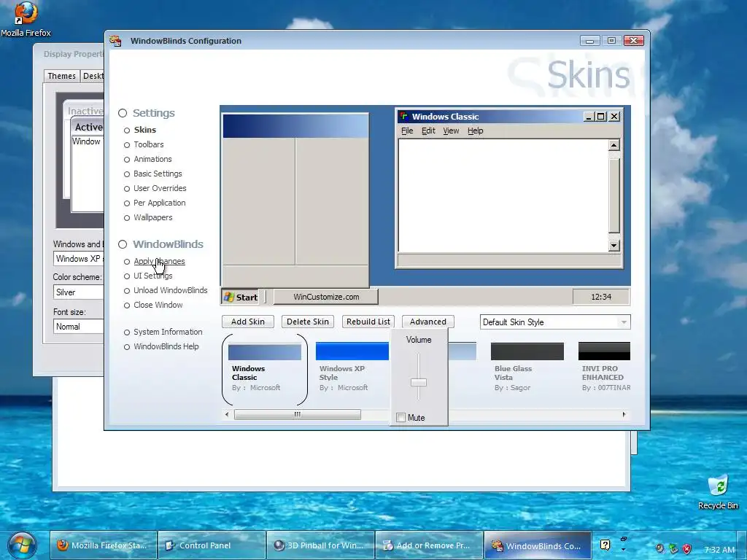
Task: Switch to Desktop tab in Display Properties
Action: coord(93,76)
